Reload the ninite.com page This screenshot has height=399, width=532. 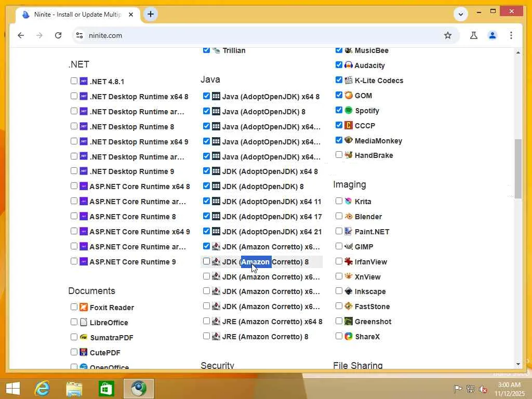58,35
